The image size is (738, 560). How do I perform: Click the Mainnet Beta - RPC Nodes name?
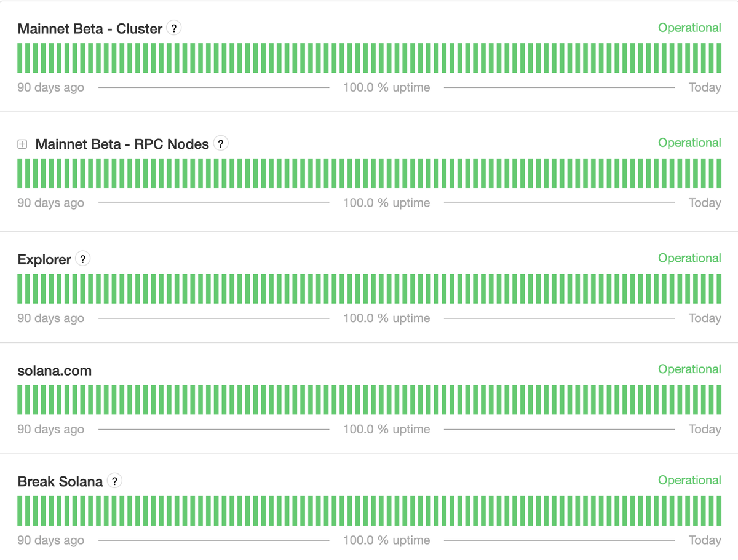[x=122, y=144]
